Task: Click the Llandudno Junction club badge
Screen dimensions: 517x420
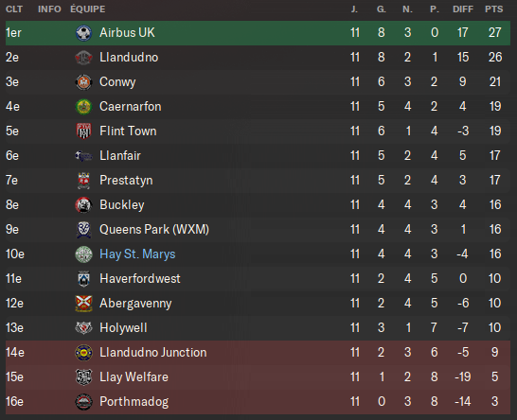Action: pos(83,353)
